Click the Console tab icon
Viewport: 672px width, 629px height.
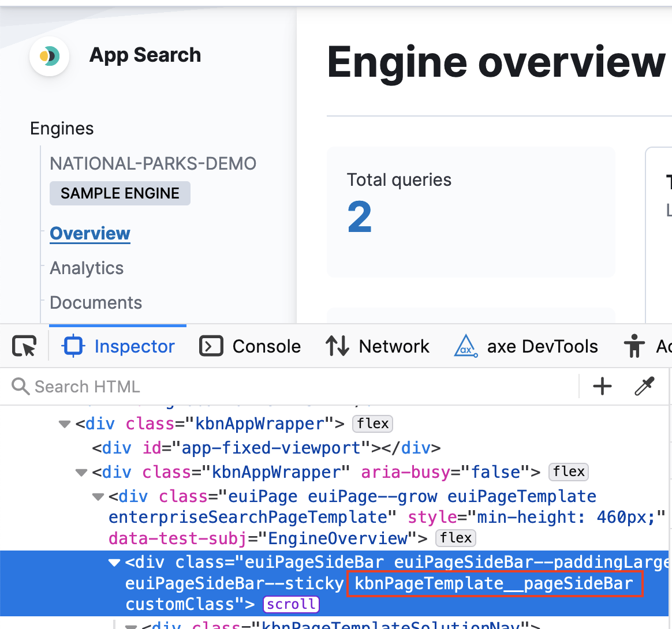[x=211, y=346]
